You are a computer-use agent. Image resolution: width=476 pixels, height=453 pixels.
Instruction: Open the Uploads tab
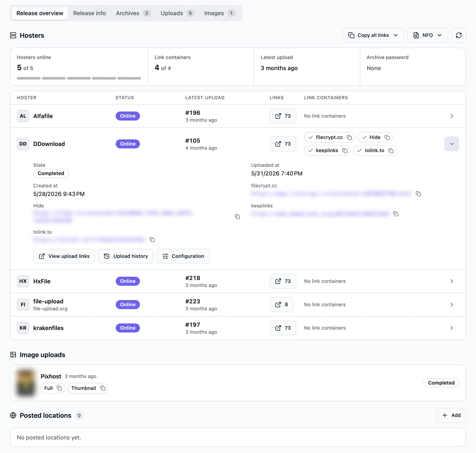point(177,13)
